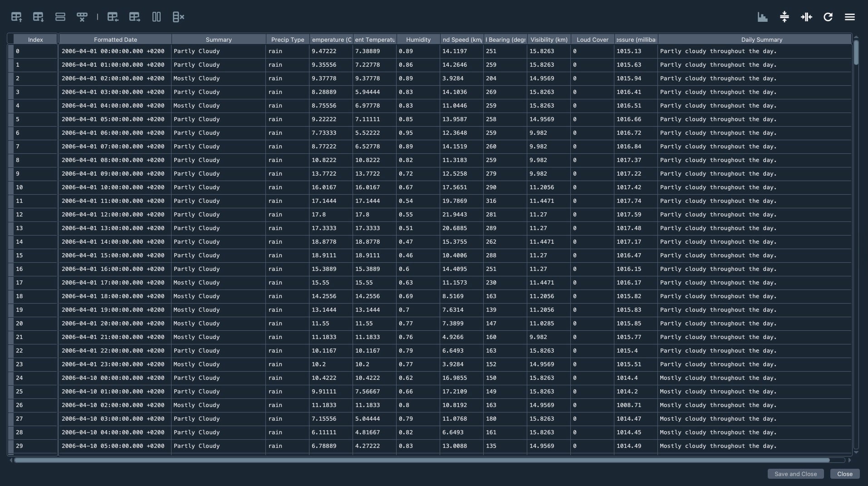Viewport: 868px width, 486px height.
Task: Click the duplicate row icon
Action: [x=60, y=17]
